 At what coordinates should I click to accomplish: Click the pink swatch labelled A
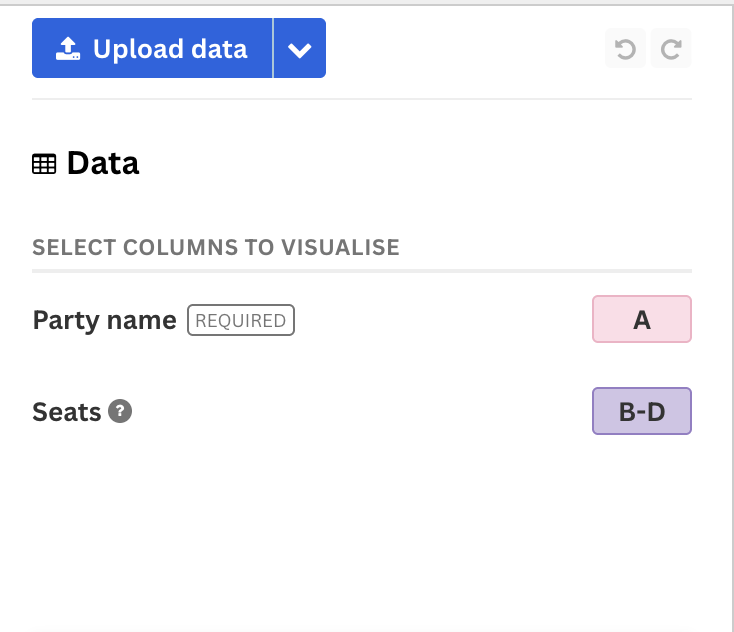click(642, 319)
